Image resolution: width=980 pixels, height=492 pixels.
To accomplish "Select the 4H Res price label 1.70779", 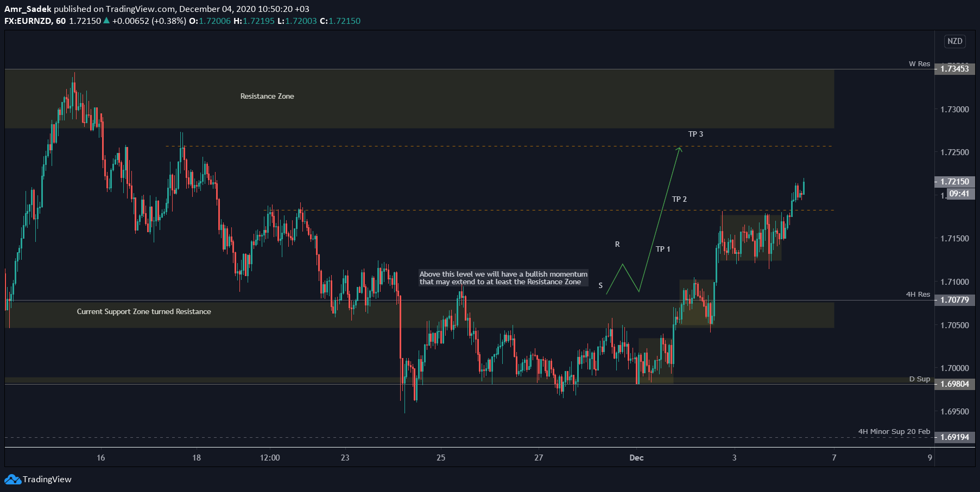I will [x=954, y=300].
